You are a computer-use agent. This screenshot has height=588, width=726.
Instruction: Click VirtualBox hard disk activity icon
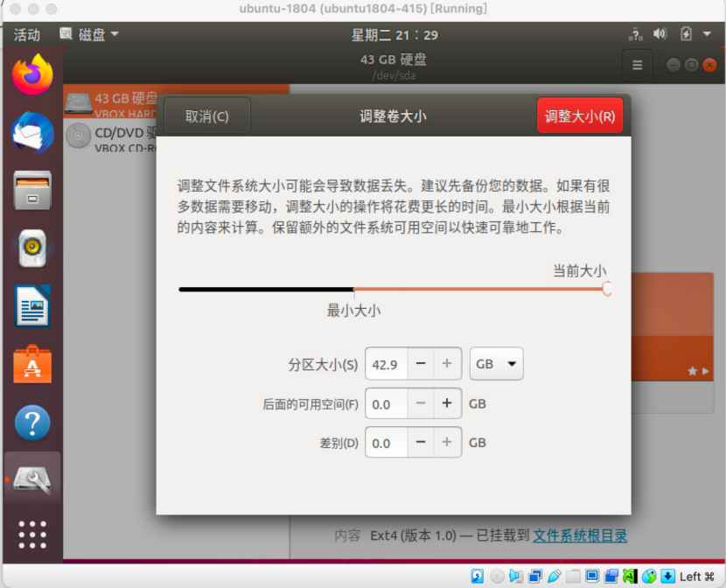click(x=478, y=576)
